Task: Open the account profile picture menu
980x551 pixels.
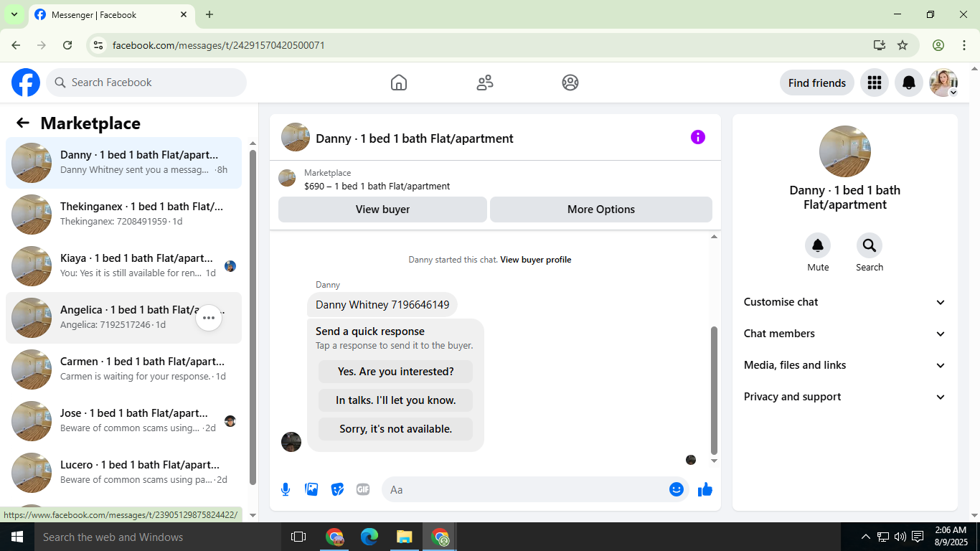Action: pos(943,83)
